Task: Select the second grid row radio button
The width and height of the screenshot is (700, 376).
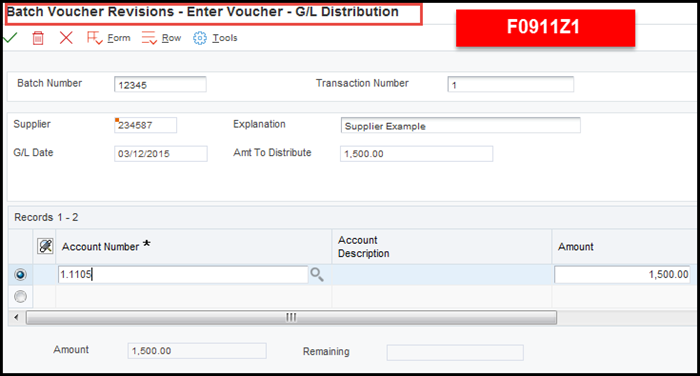Action: pyautogui.click(x=20, y=297)
